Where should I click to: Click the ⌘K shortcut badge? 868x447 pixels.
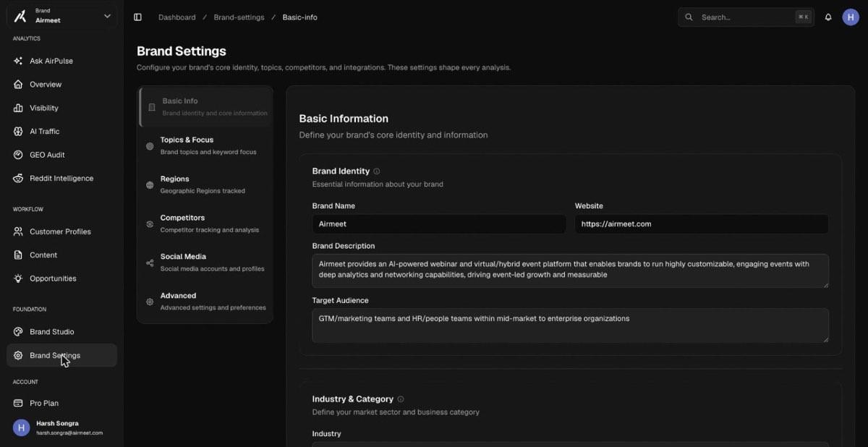point(803,17)
